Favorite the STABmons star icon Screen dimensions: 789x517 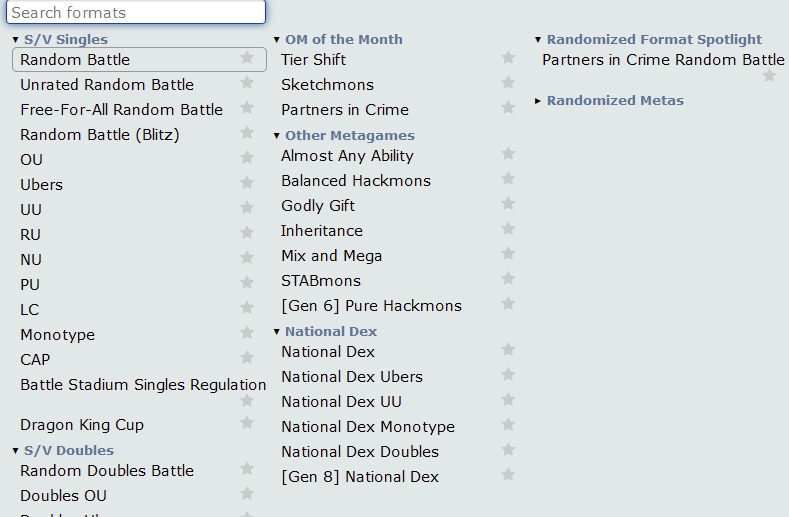(x=508, y=278)
